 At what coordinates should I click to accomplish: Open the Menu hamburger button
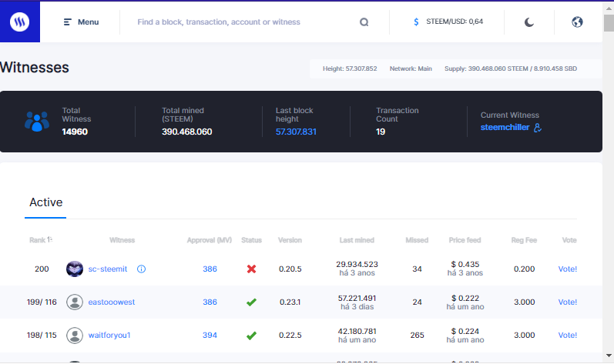(81, 22)
